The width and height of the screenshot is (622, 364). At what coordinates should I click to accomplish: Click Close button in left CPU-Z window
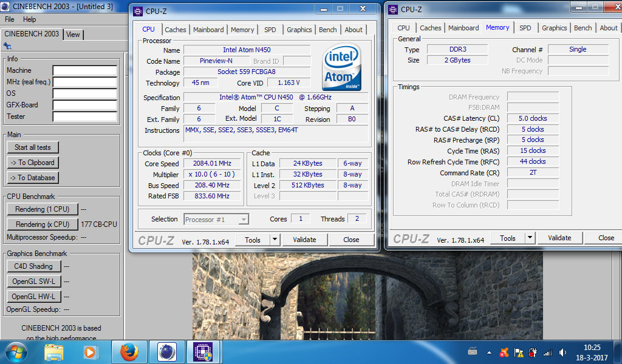pyautogui.click(x=352, y=240)
